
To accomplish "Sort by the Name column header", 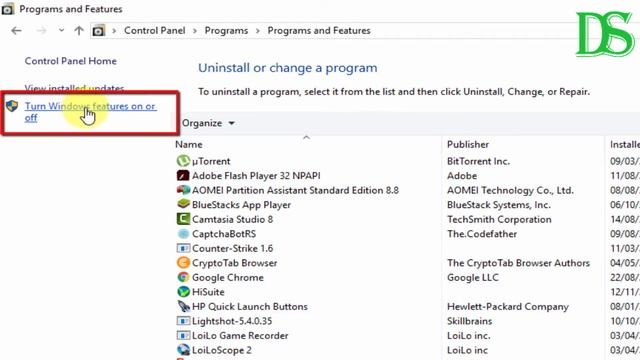I will pyautogui.click(x=189, y=144).
